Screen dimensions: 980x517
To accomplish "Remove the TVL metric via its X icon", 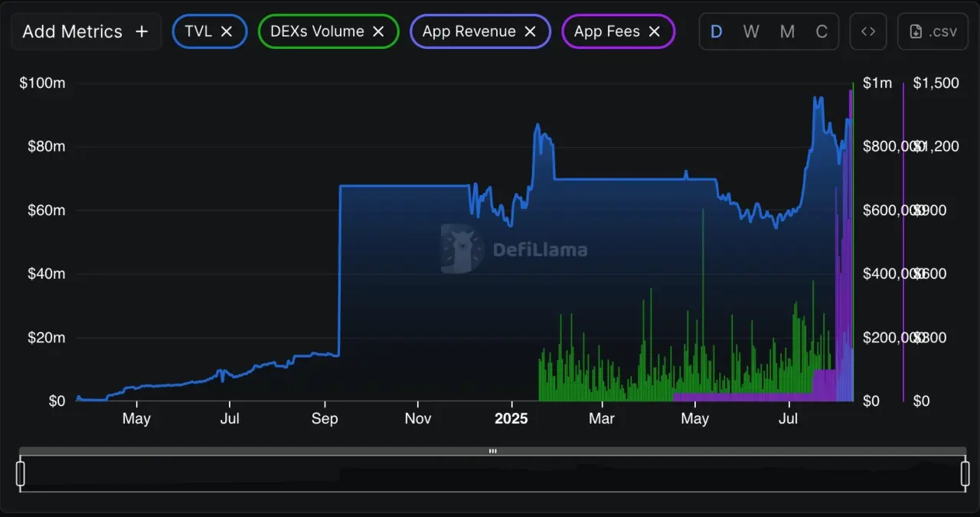I will click(x=227, y=31).
